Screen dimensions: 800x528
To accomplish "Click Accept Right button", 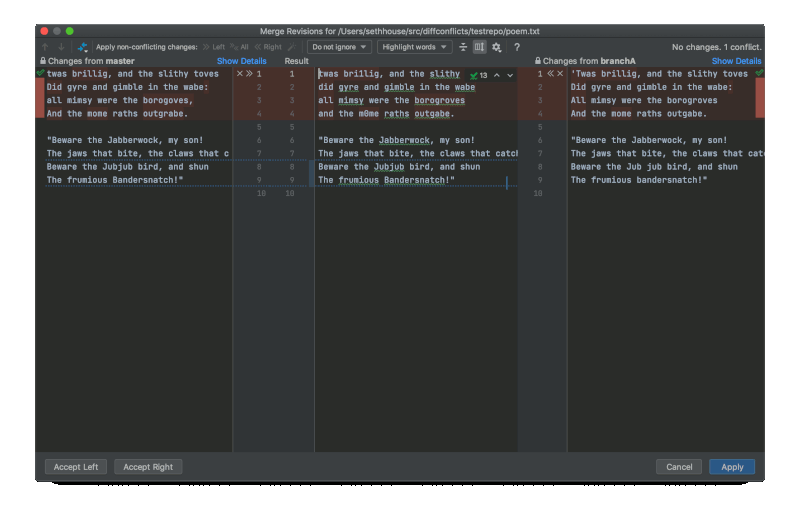I will (x=148, y=467).
